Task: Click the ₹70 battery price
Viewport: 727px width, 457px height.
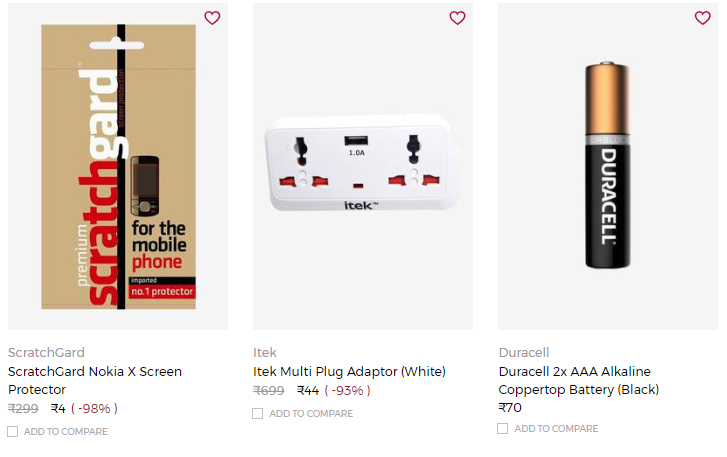Action: (510, 408)
